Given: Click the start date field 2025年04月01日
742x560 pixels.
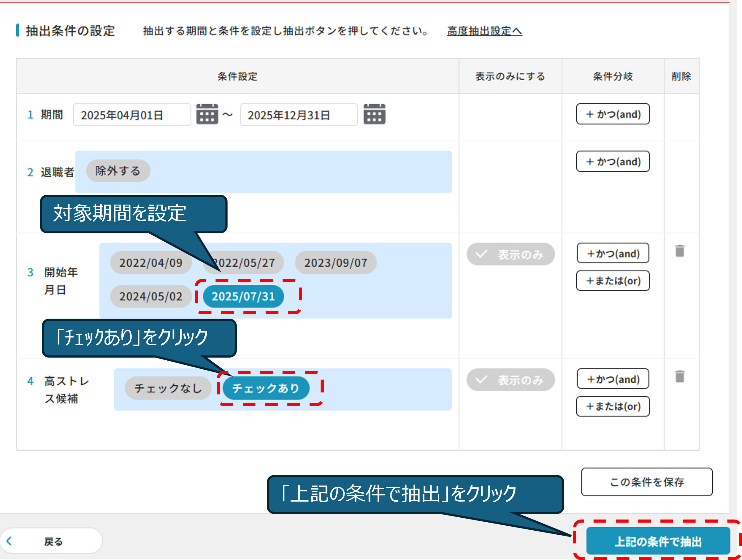Looking at the screenshot, I should pyautogui.click(x=132, y=115).
